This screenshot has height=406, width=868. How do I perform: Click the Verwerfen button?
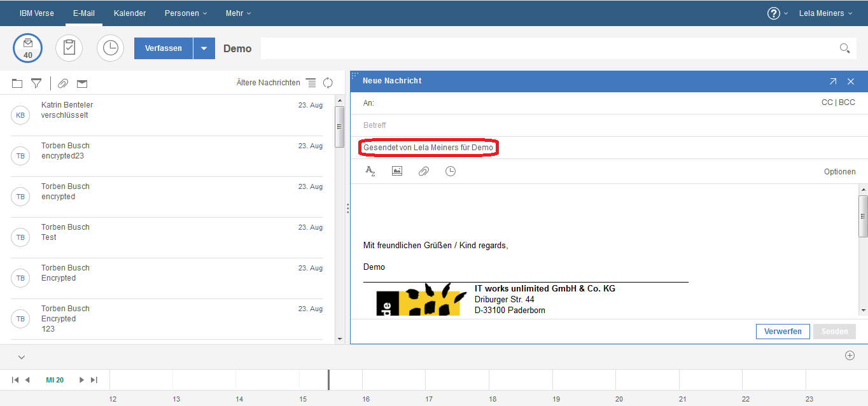783,332
